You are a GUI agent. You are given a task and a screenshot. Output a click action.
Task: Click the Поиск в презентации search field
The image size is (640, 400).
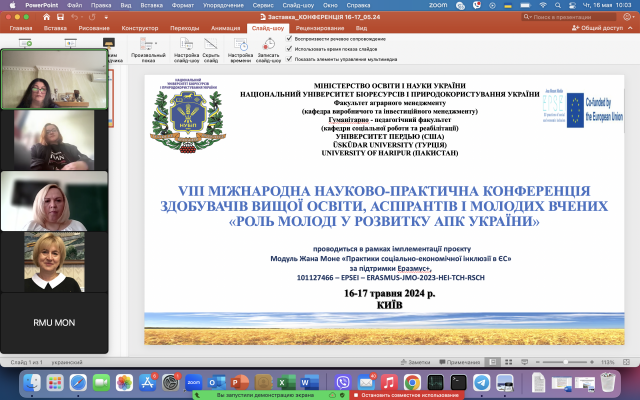click(x=569, y=17)
